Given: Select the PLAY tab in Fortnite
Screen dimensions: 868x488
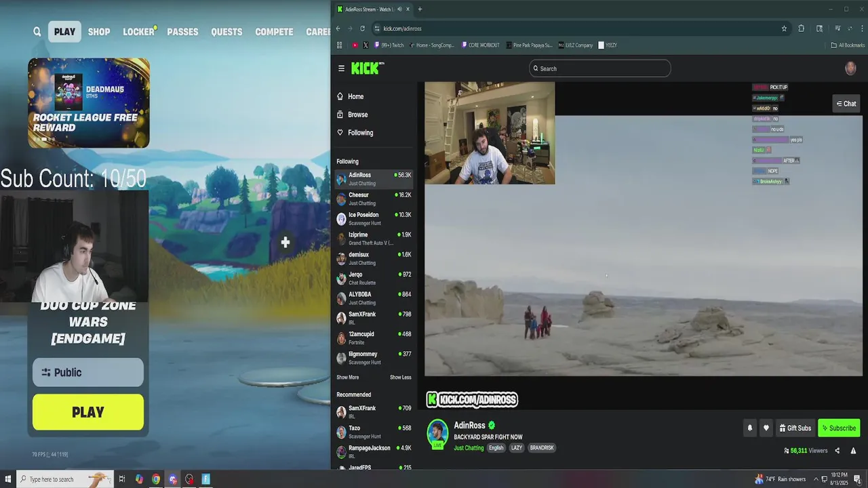Looking at the screenshot, I should pyautogui.click(x=64, y=32).
